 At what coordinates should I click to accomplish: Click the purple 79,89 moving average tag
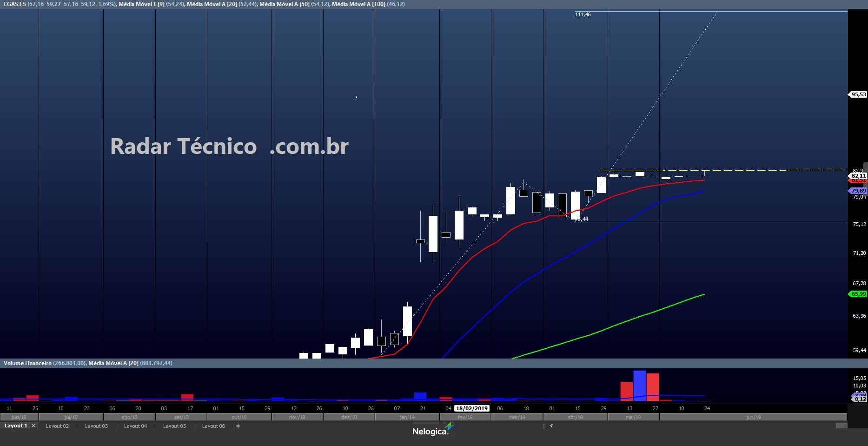coord(858,191)
